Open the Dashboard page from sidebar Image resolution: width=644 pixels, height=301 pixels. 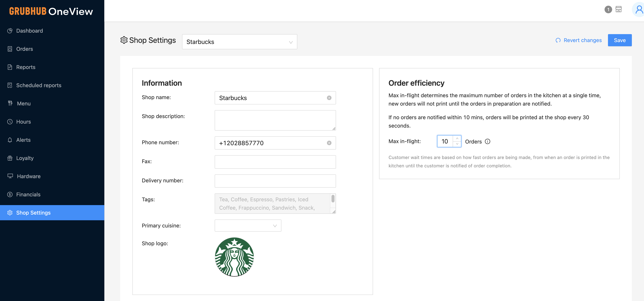[52, 31]
